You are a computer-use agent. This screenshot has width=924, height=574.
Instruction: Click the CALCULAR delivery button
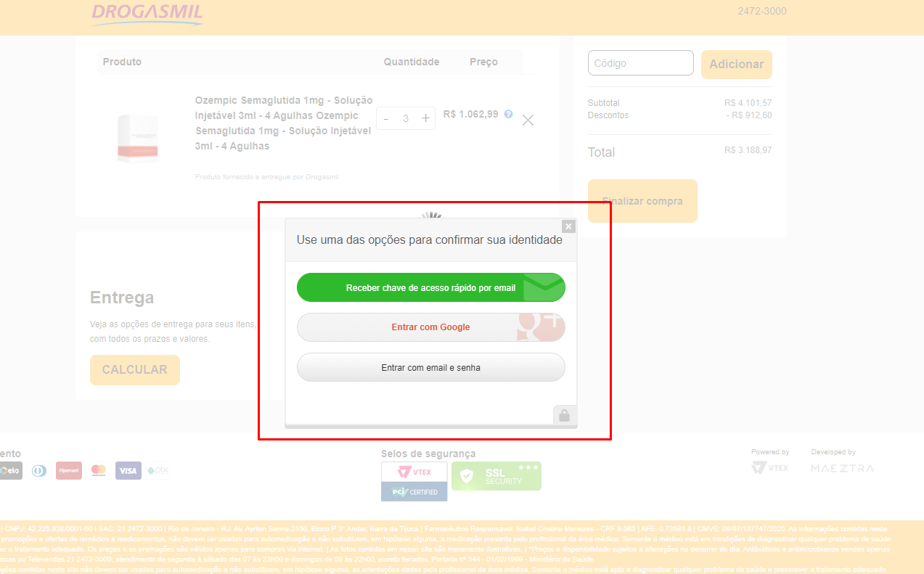pyautogui.click(x=135, y=370)
